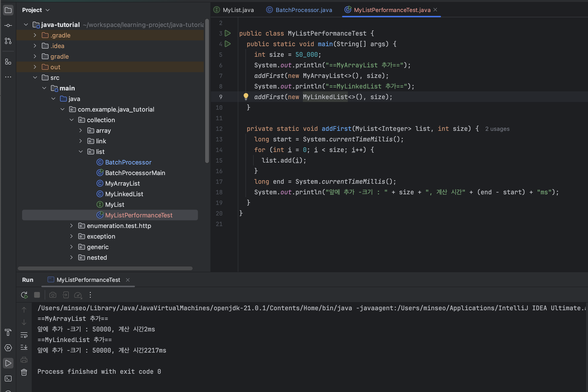Image resolution: width=588 pixels, height=392 pixels.
Task: Expand the .gradle folder
Action: (35, 35)
